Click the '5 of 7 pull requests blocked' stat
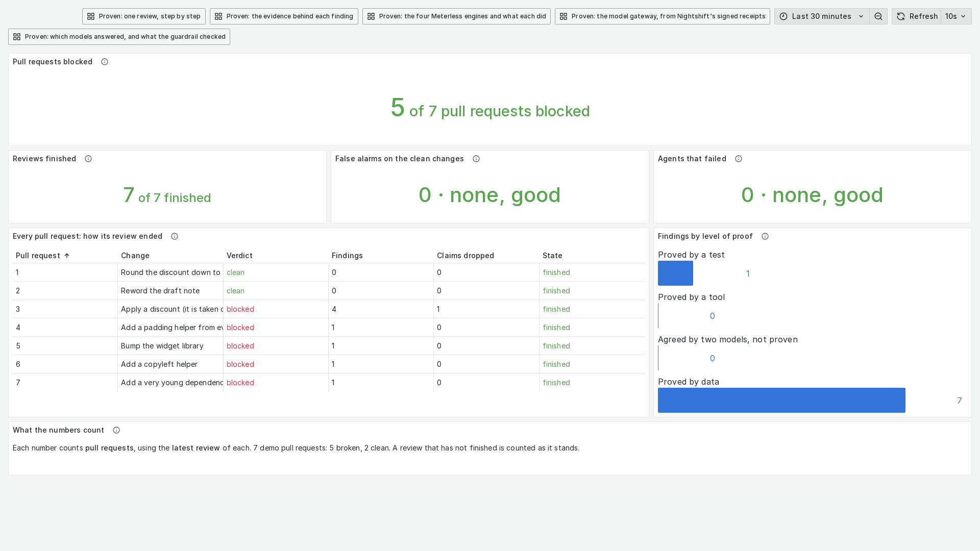The height and width of the screenshot is (551, 980). tap(490, 108)
